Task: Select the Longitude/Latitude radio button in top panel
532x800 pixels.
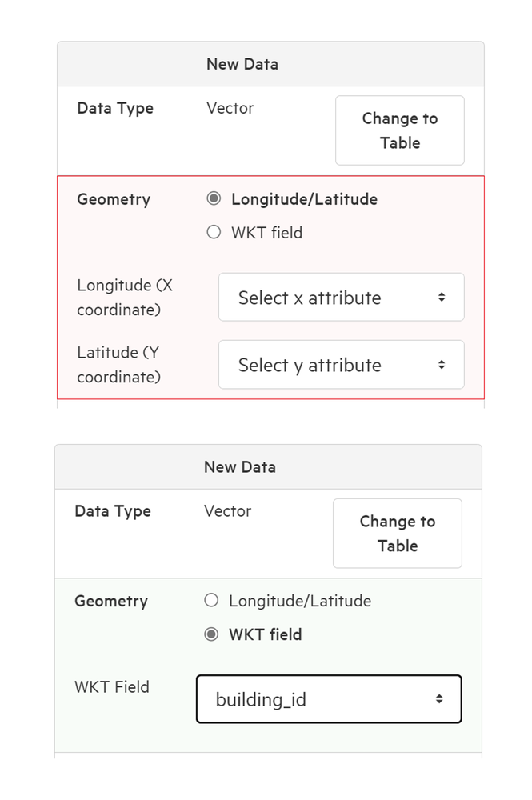Action: pyautogui.click(x=214, y=198)
